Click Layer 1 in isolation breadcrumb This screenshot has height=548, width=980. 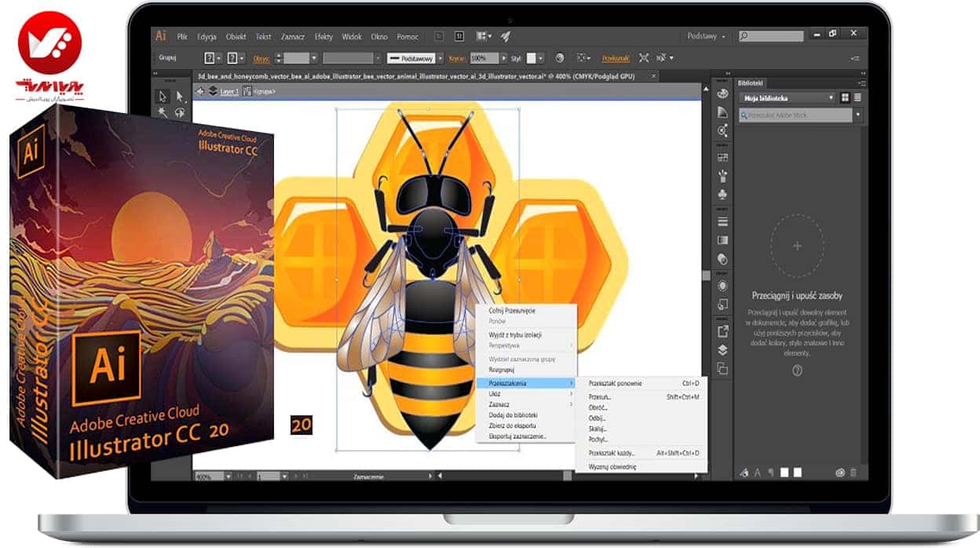[x=231, y=91]
